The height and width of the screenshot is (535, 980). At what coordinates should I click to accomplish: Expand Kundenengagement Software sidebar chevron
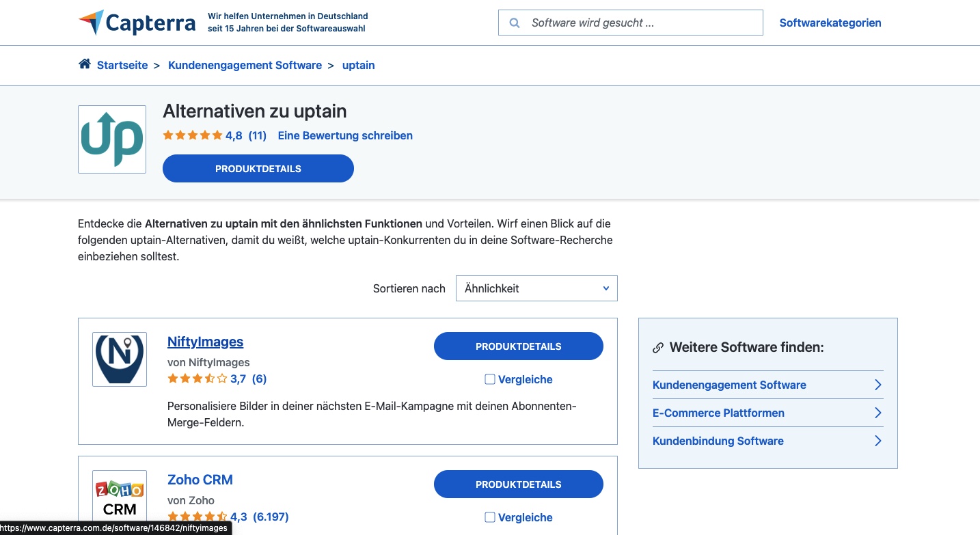pyautogui.click(x=877, y=385)
